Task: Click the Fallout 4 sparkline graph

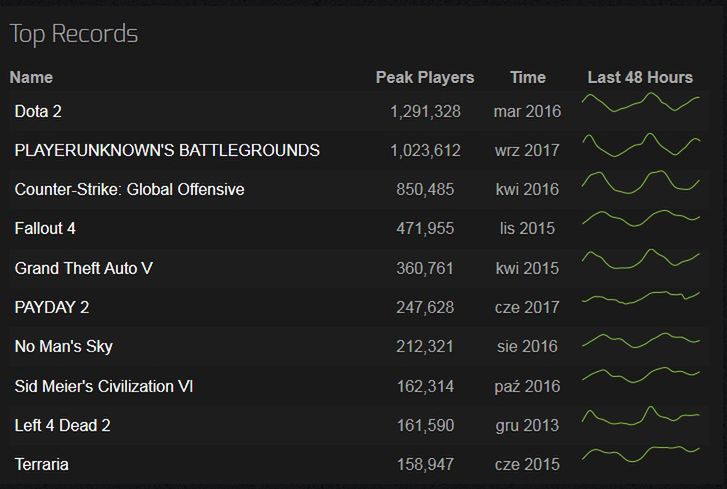Action: coord(641,218)
